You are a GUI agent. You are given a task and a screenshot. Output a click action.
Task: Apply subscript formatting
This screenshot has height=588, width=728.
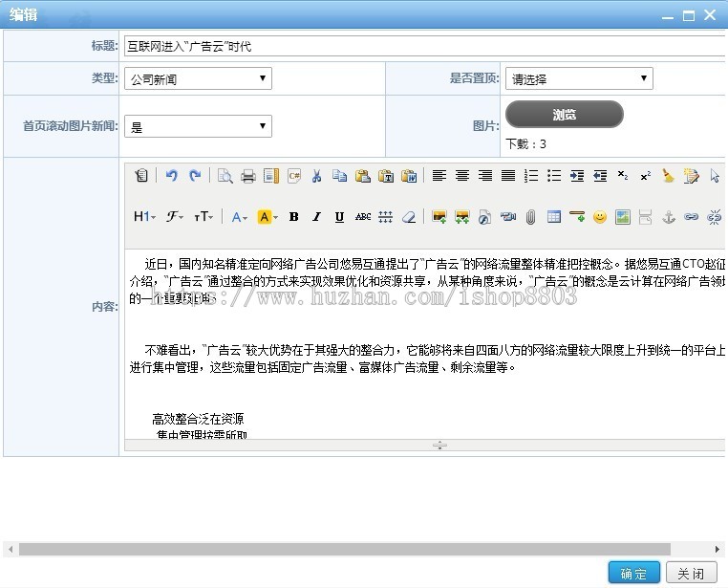(623, 176)
